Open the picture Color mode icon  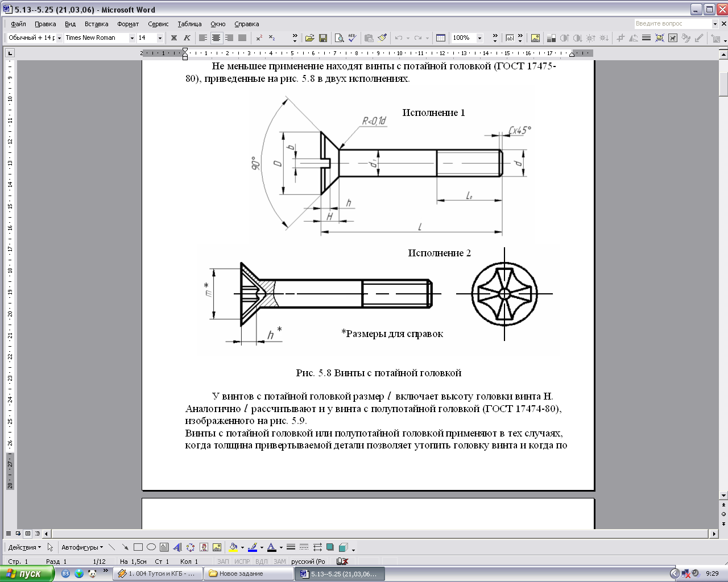point(551,38)
